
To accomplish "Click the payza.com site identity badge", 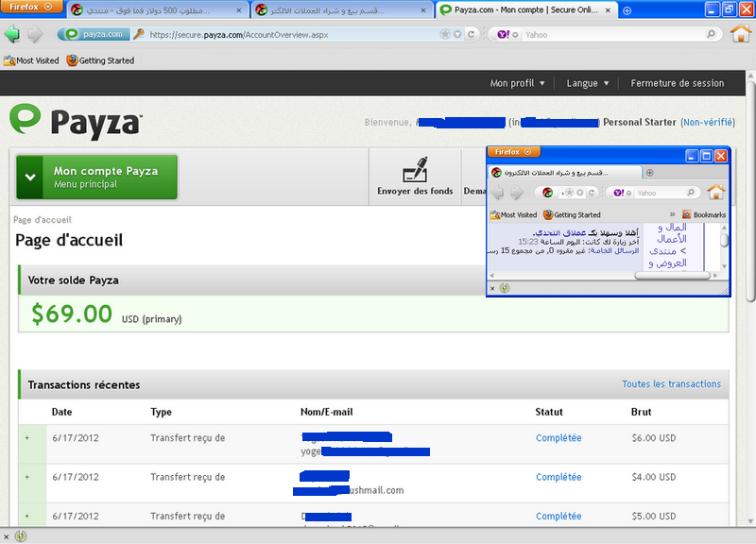I will click(94, 34).
